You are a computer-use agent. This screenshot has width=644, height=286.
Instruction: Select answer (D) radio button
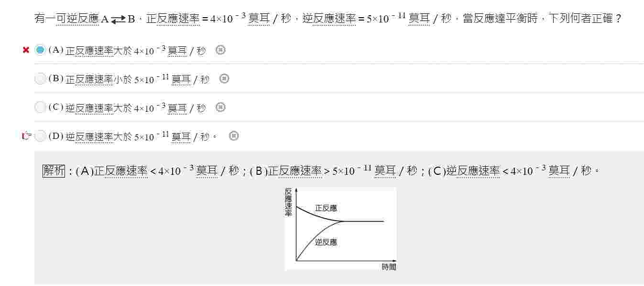click(41, 136)
